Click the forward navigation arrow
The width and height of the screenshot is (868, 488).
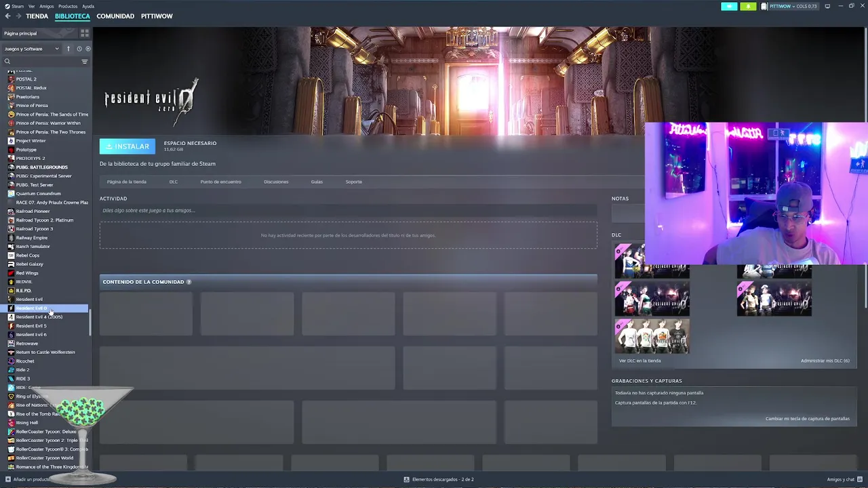click(18, 16)
